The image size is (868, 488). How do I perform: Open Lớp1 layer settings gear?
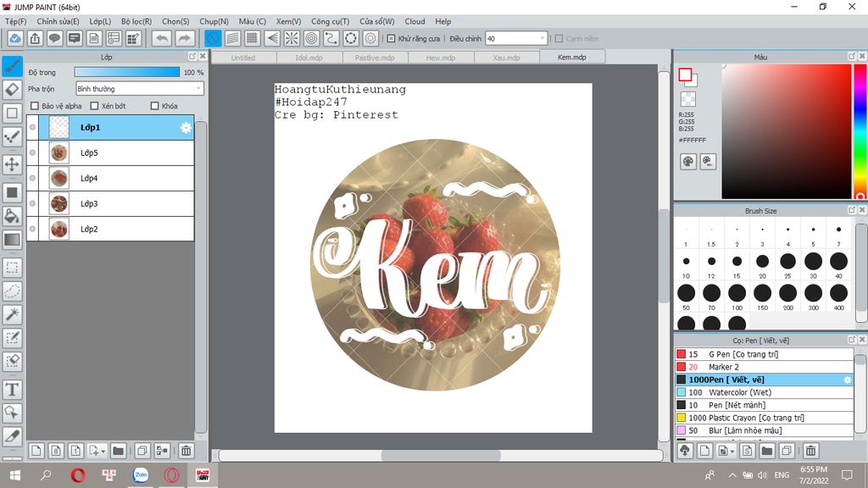point(186,128)
